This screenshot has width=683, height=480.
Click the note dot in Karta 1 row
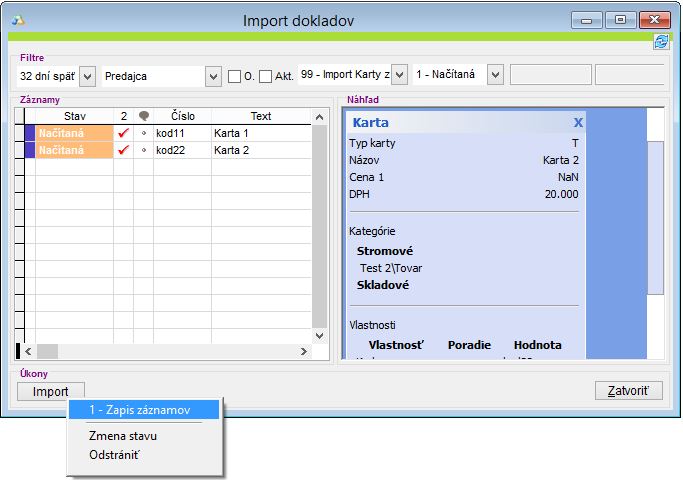(x=144, y=133)
